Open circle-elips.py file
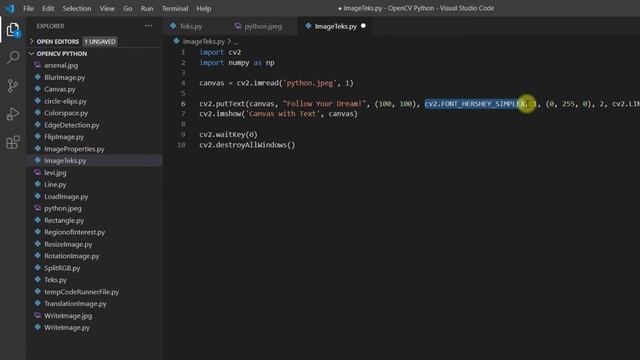The image size is (640, 360). [x=65, y=101]
